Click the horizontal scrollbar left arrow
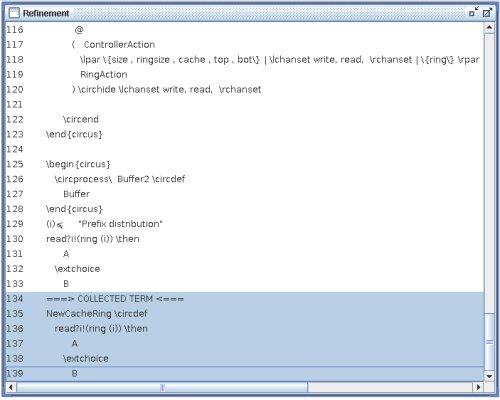This screenshot has width=500, height=400. 11,387
